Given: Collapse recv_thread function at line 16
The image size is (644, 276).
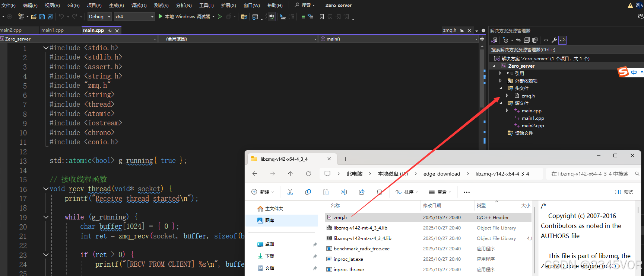Looking at the screenshot, I should tap(46, 189).
